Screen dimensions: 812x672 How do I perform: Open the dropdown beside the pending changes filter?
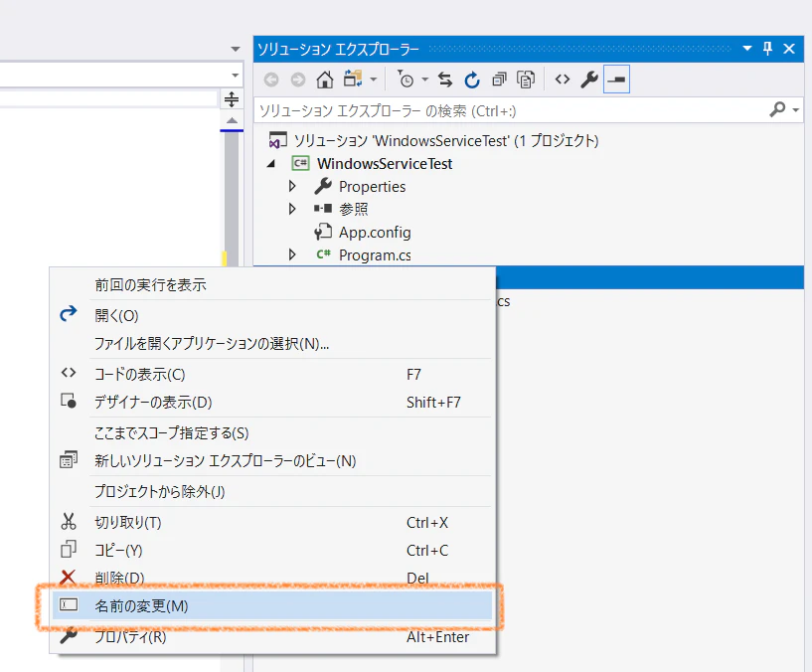[425, 80]
